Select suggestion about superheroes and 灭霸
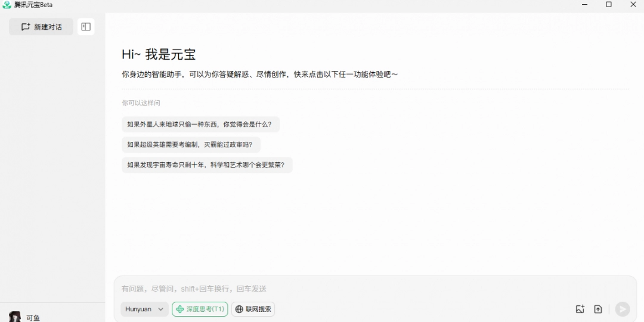 [x=191, y=144]
